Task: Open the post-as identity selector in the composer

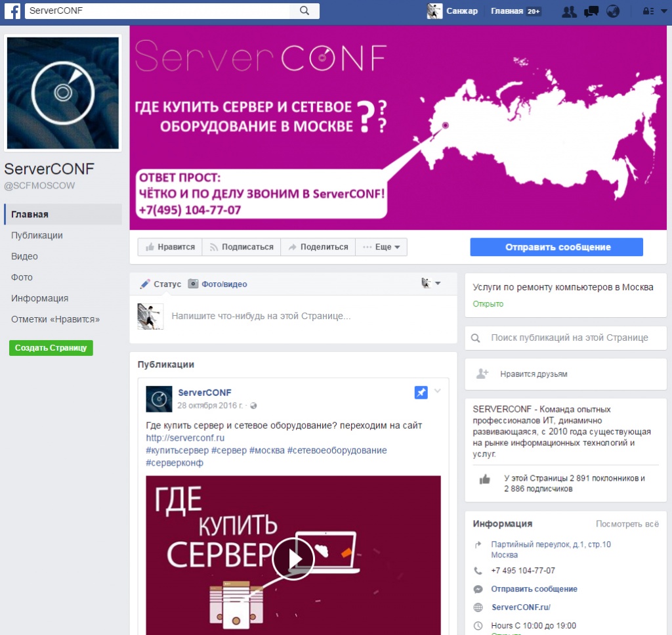Action: point(430,283)
